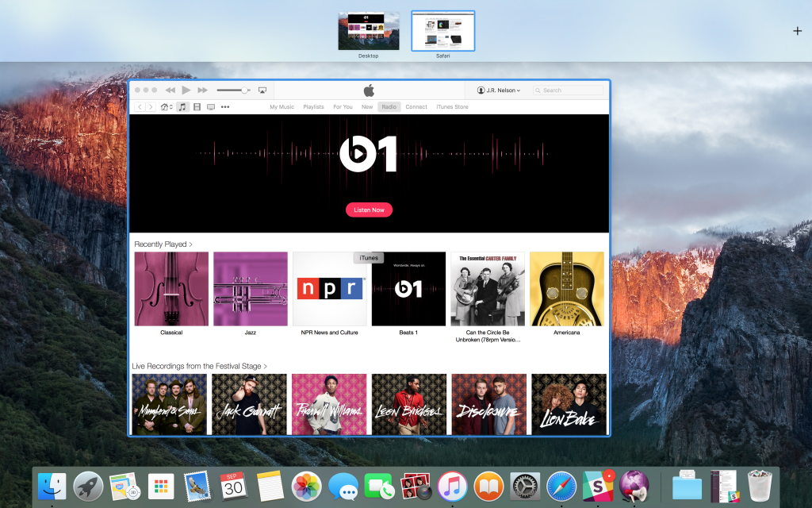The image size is (812, 508).
Task: Go back with iTunes back arrow
Action: 140,107
